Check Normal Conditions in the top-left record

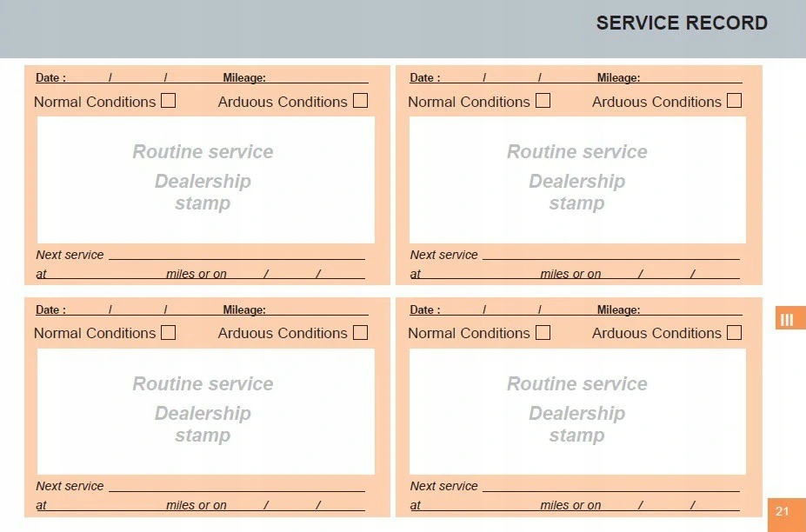point(168,100)
